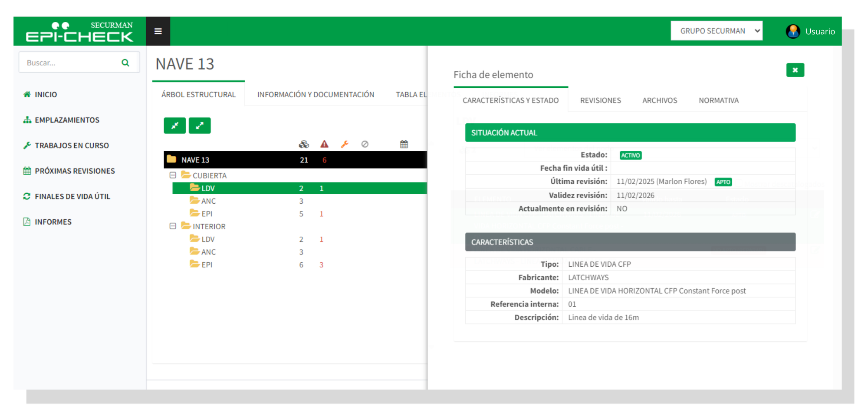Go to PRÓXIMAS REVISIONES in sidebar
Screen dimensions: 868x420
(75, 171)
